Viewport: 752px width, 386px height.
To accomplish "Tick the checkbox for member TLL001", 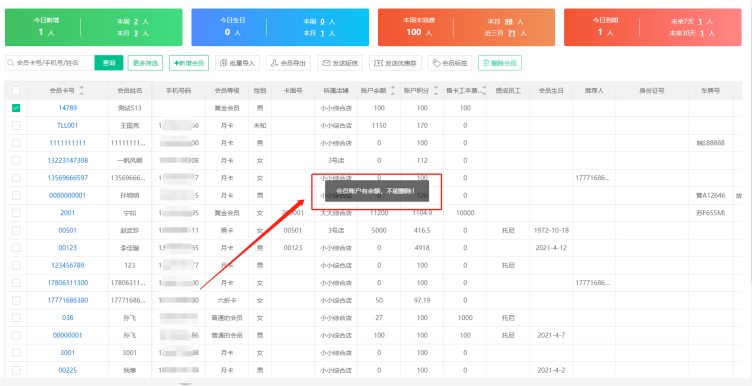I will pos(16,126).
